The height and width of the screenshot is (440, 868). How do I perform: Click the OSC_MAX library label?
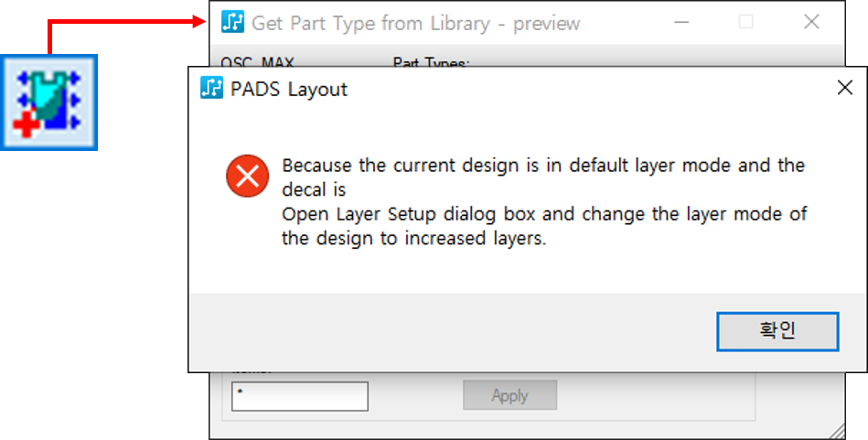tap(258, 63)
